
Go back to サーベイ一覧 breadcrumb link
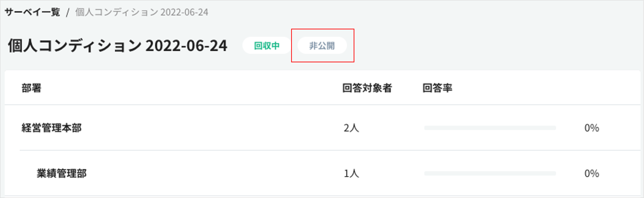32,12
